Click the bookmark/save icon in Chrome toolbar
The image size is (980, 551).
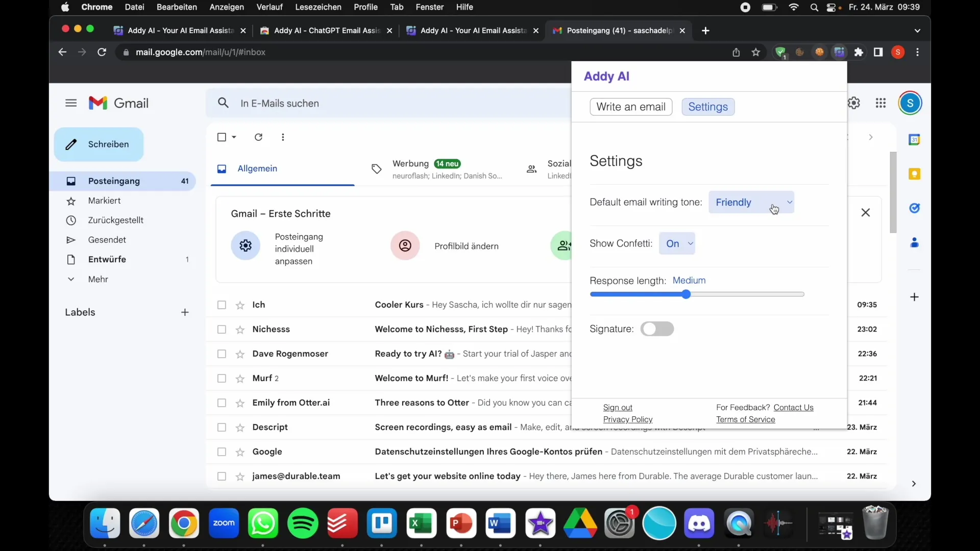pyautogui.click(x=756, y=52)
